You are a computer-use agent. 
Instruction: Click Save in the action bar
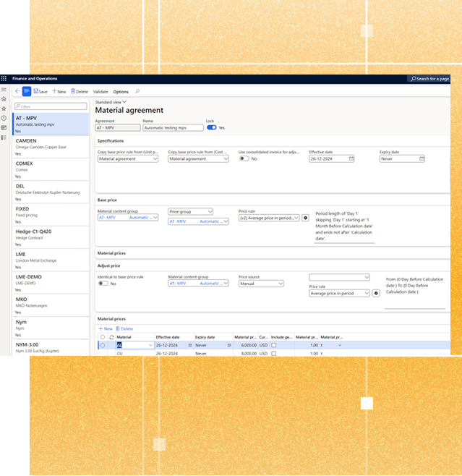[x=40, y=92]
